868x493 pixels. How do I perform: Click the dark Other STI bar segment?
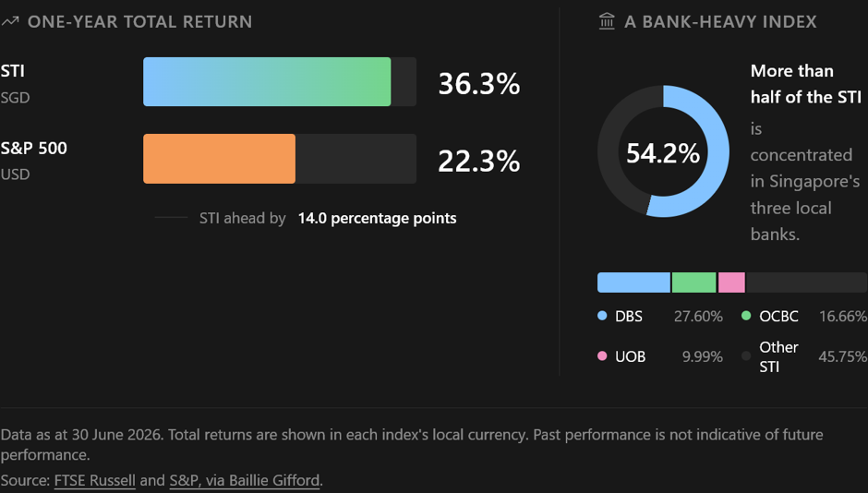pos(806,283)
